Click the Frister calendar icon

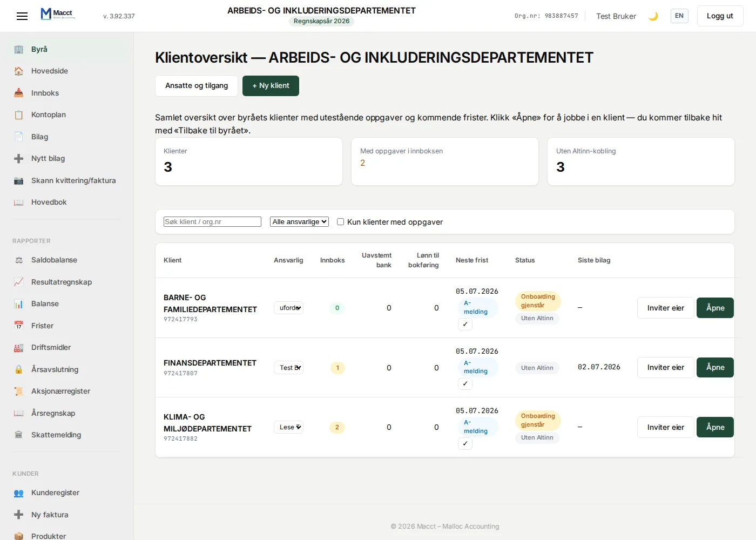coord(19,326)
